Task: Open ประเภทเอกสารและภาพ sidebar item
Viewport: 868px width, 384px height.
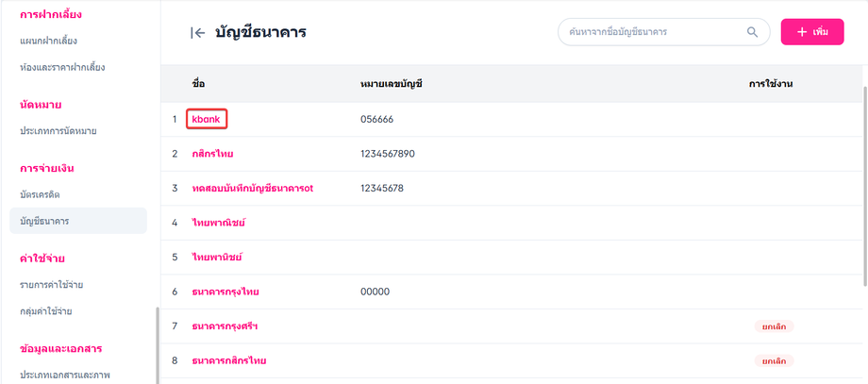Action: pyautogui.click(x=64, y=375)
